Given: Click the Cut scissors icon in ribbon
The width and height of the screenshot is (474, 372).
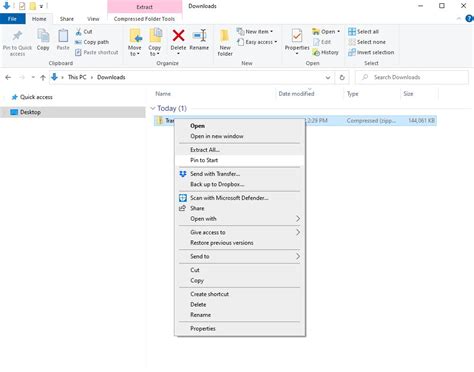Looking at the screenshot, I should tap(78, 32).
